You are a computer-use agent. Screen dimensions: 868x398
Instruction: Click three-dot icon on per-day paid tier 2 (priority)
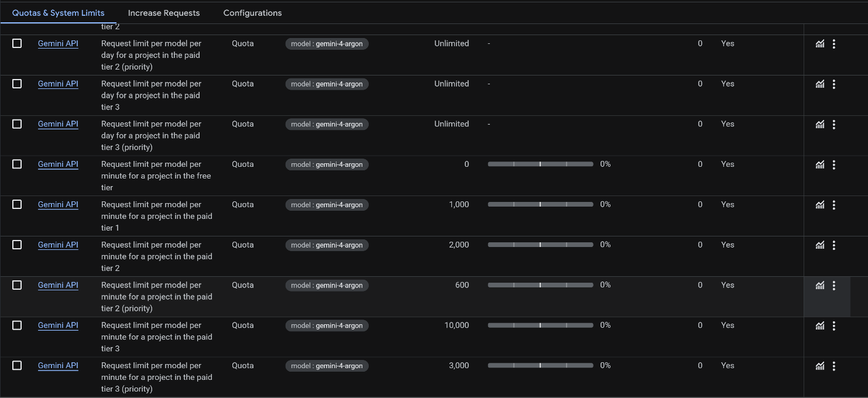click(834, 44)
